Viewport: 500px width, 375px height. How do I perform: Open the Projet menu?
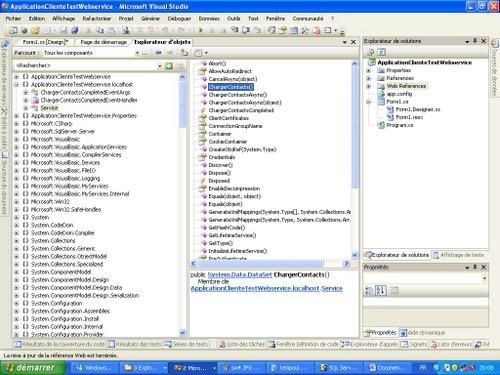click(x=126, y=18)
